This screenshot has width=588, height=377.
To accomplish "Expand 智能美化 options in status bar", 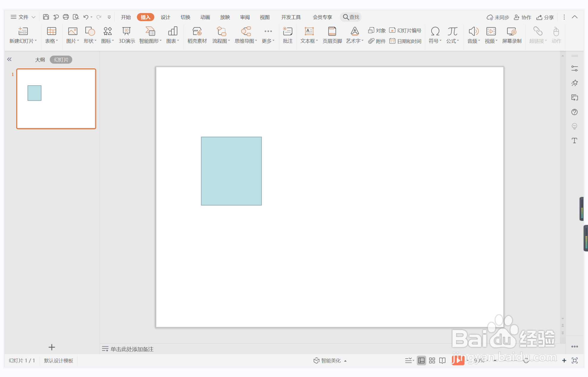I will pyautogui.click(x=330, y=360).
